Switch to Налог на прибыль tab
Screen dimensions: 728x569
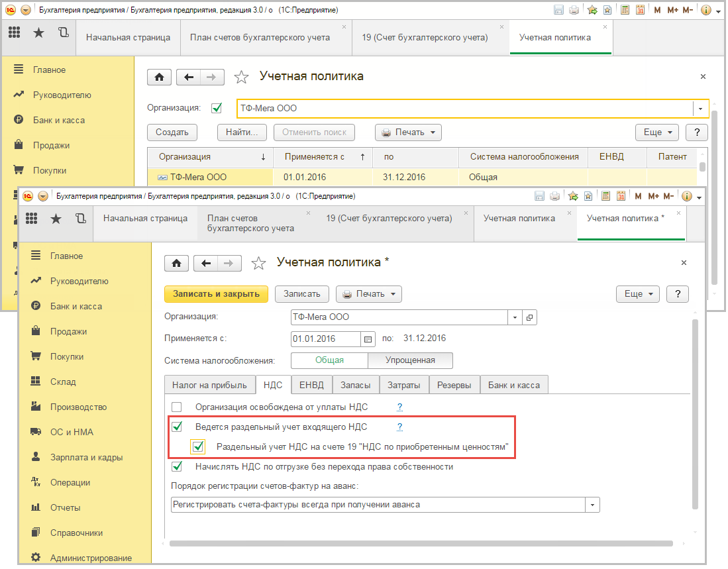209,385
